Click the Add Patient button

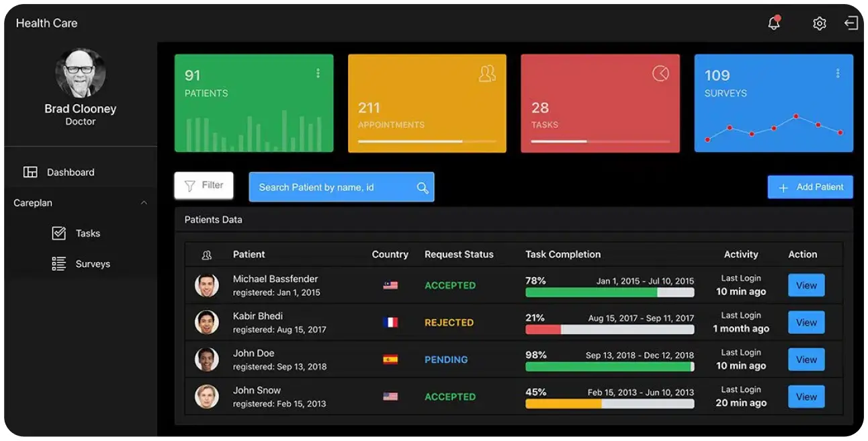click(x=810, y=187)
